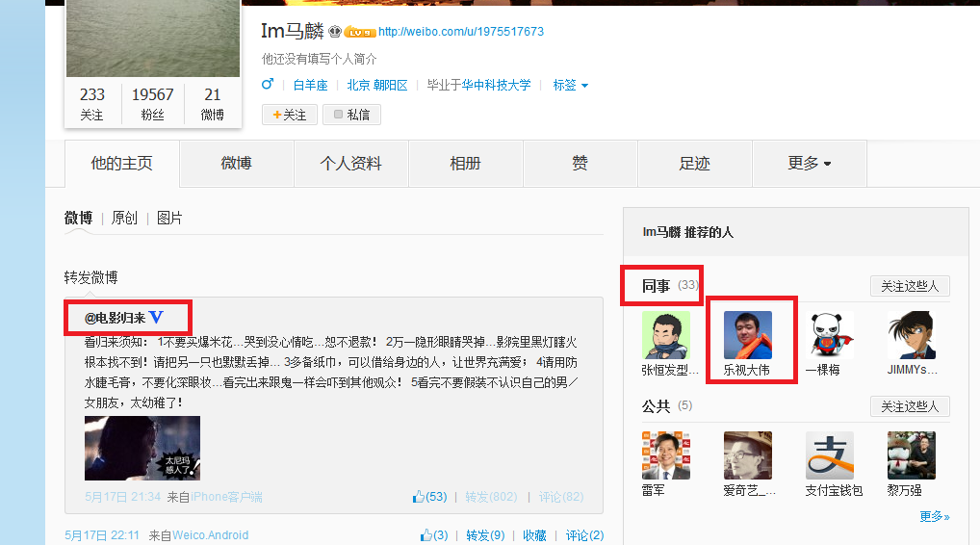Click the male gender icon
This screenshot has width=980, height=545.
(268, 84)
